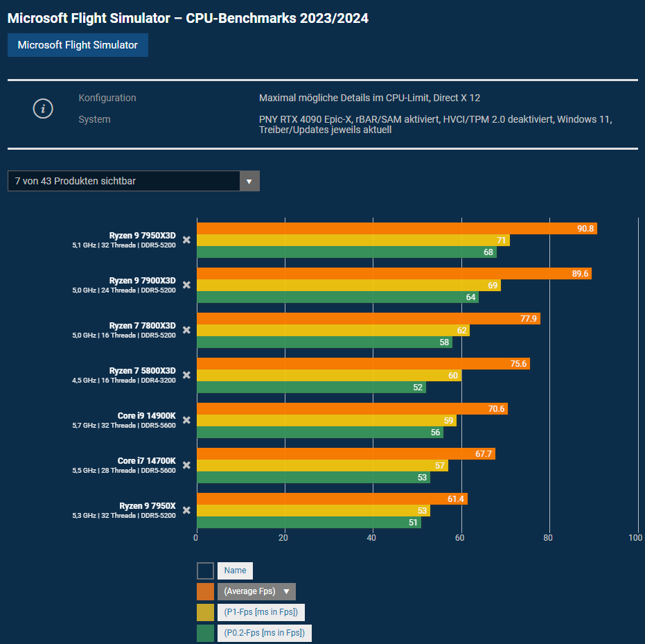Image resolution: width=645 pixels, height=644 pixels.
Task: Click the 67.7 orange bar value
Action: pos(484,454)
